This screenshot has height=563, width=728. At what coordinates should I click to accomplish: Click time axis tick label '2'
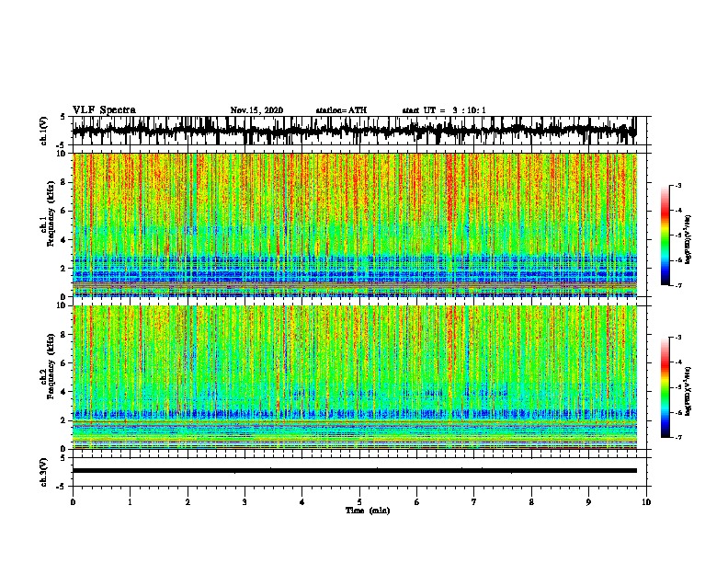pyautogui.click(x=188, y=502)
